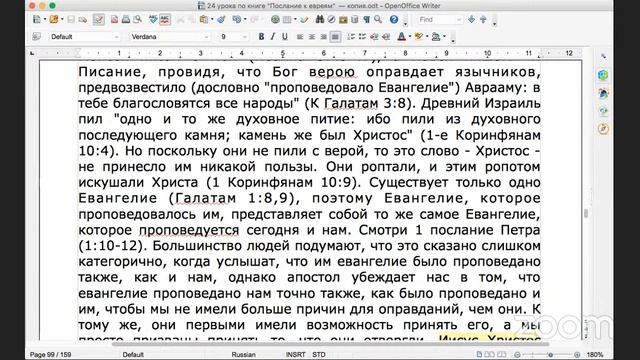Viewport: 640px width, 360px height.
Task: Click the Print file directly icon
Action: 126,19
